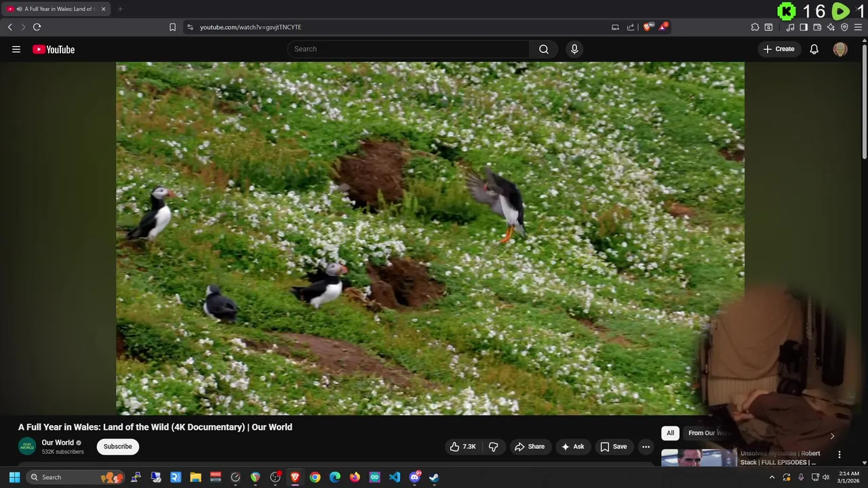Toggle the browser sidebar panel

coord(804,27)
